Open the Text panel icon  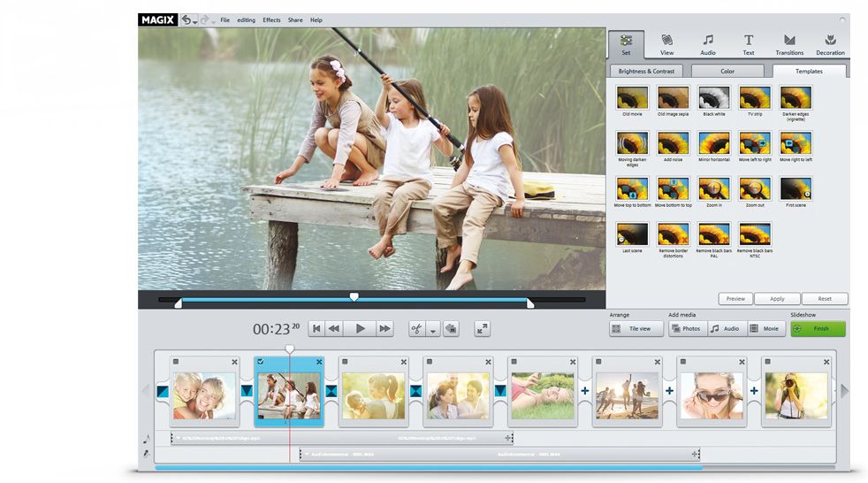tap(749, 44)
